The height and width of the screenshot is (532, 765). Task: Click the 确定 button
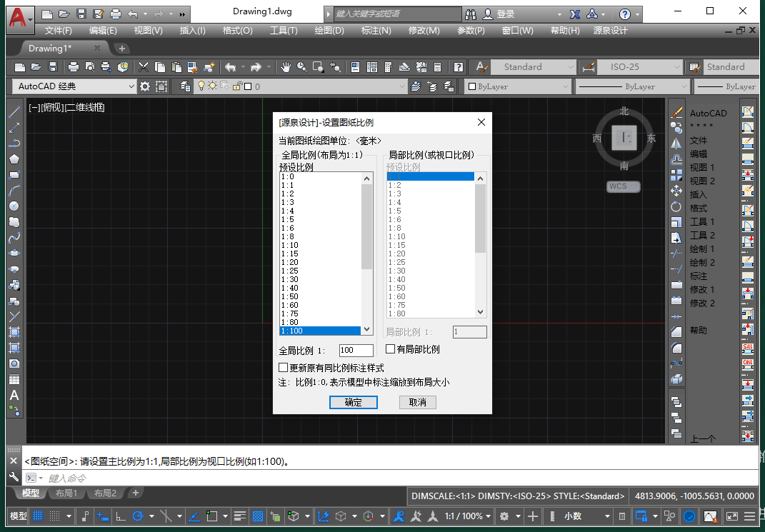[354, 402]
